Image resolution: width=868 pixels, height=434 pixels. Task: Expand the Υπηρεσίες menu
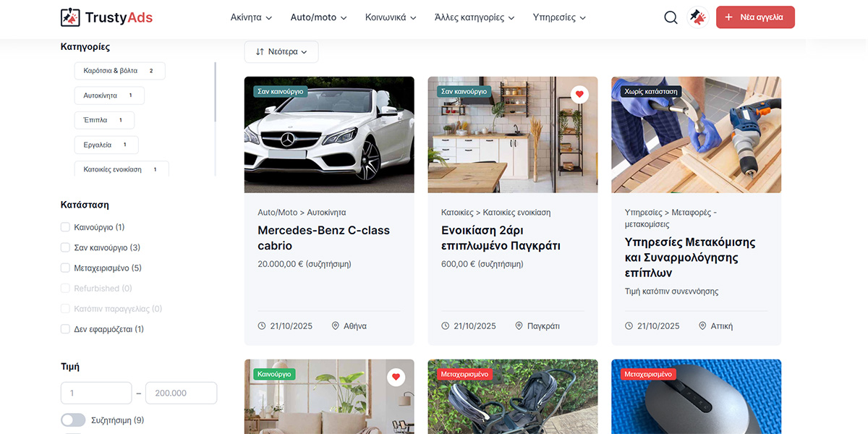[559, 17]
